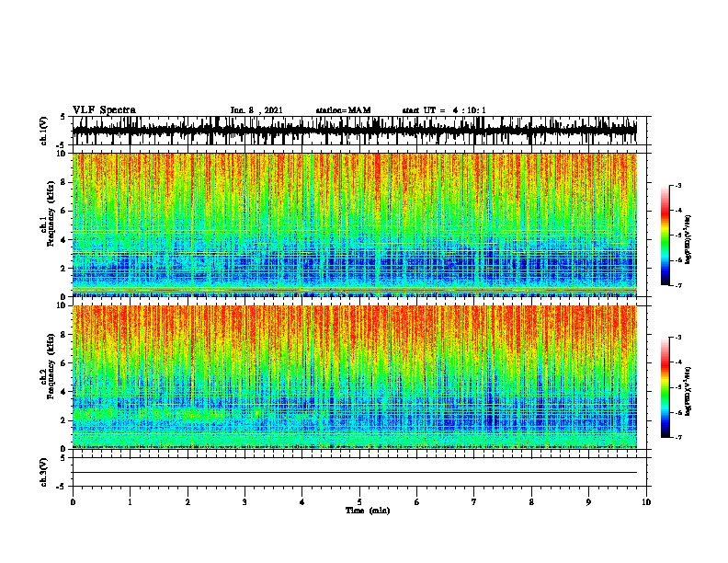Click the time axis tick '5'
The height and width of the screenshot is (563, 728).
[x=359, y=502]
